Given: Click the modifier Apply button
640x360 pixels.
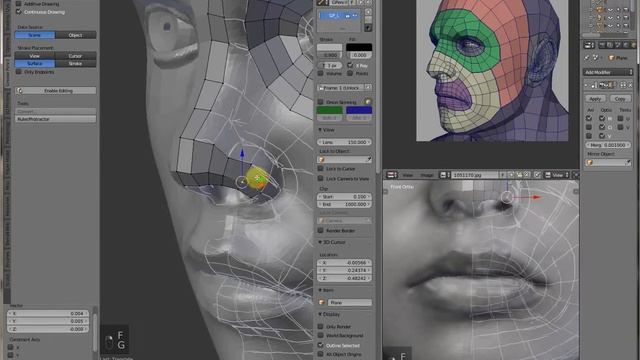Looking at the screenshot, I should 595,99.
